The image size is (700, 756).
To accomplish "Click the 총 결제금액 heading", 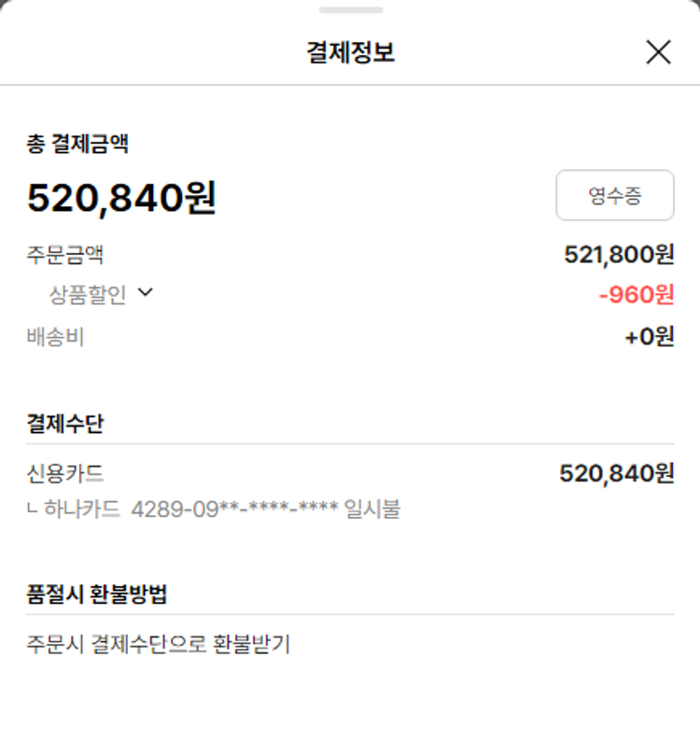I will [77, 144].
